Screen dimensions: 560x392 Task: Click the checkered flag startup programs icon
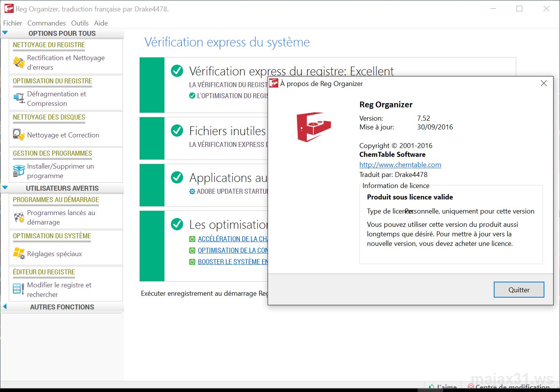point(19,217)
